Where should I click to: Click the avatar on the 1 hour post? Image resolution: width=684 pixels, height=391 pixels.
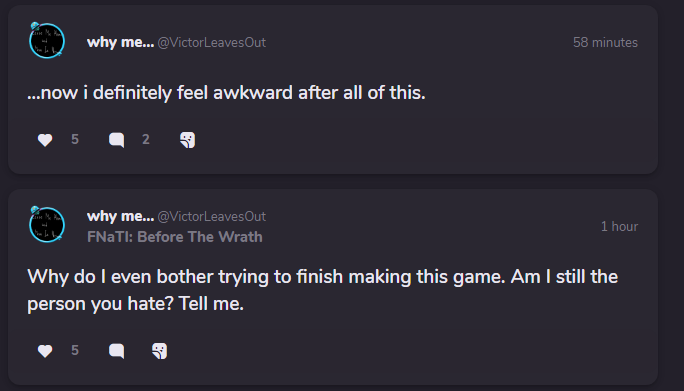point(47,224)
